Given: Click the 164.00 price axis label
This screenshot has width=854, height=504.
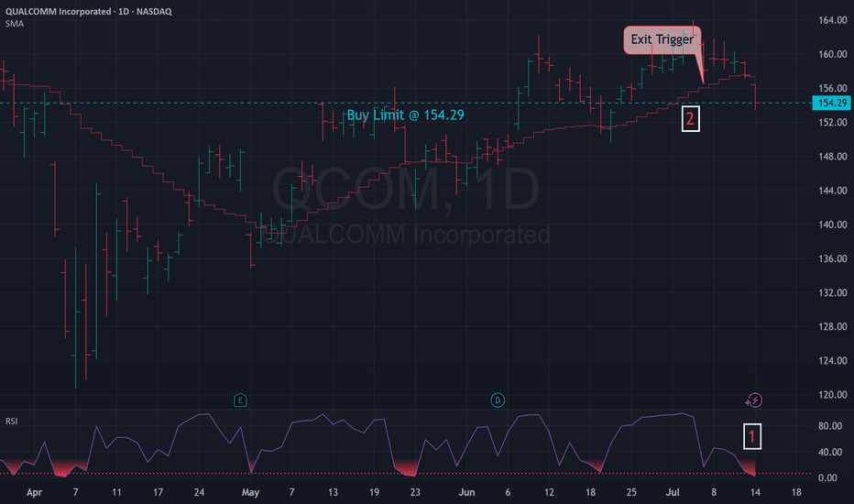Looking at the screenshot, I should (832, 20).
